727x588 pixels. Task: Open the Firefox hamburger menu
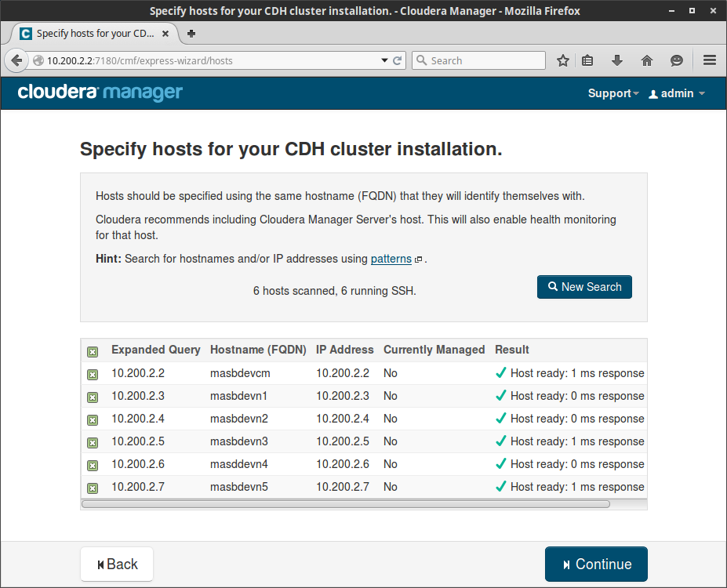pyautogui.click(x=710, y=60)
